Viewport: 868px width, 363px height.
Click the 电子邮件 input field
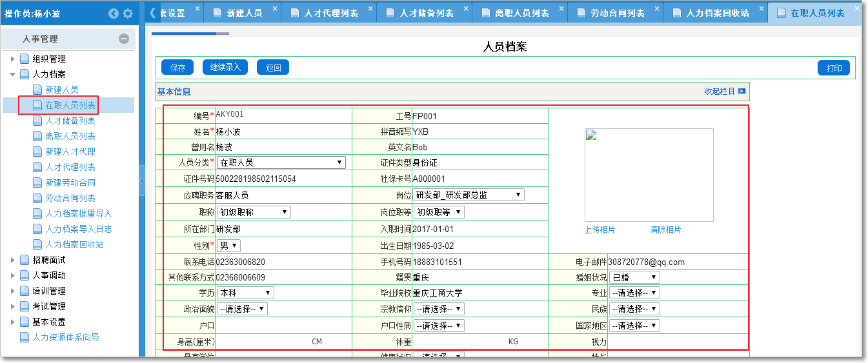pos(678,262)
